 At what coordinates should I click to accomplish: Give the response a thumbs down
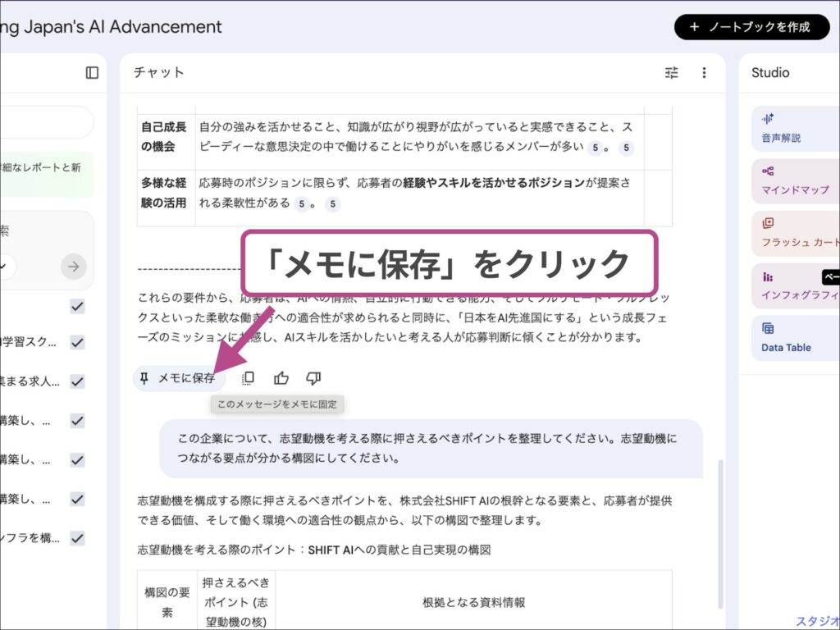[313, 378]
